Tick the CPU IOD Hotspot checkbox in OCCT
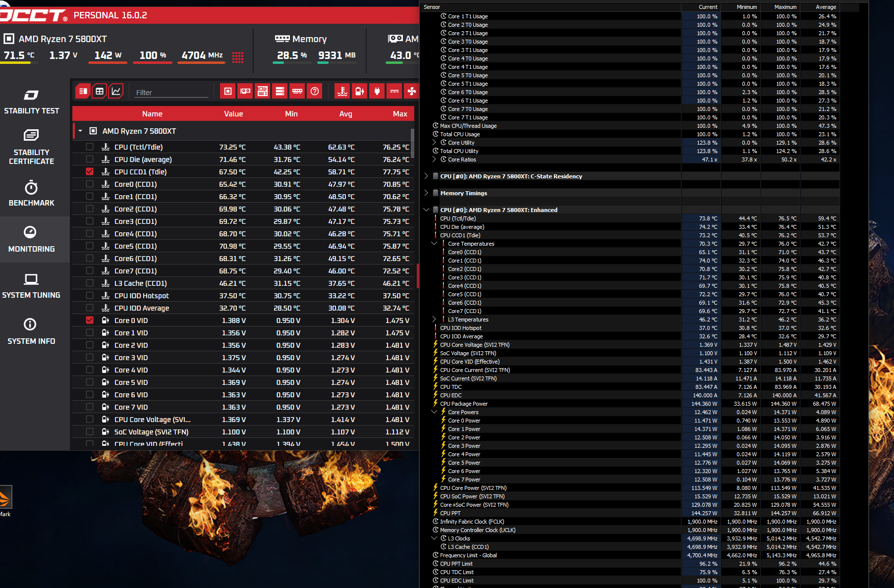894x588 pixels. pos(90,296)
